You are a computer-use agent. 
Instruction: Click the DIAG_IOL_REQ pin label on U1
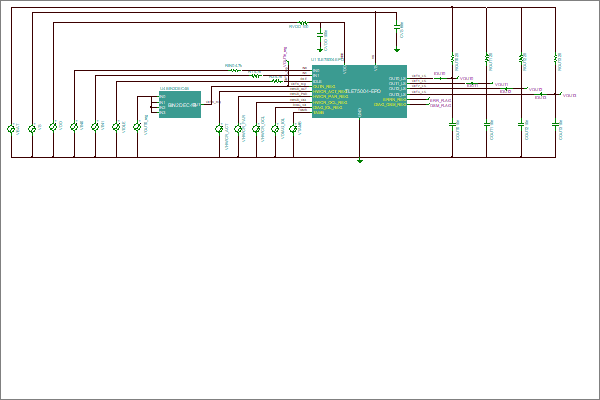click(x=328, y=108)
